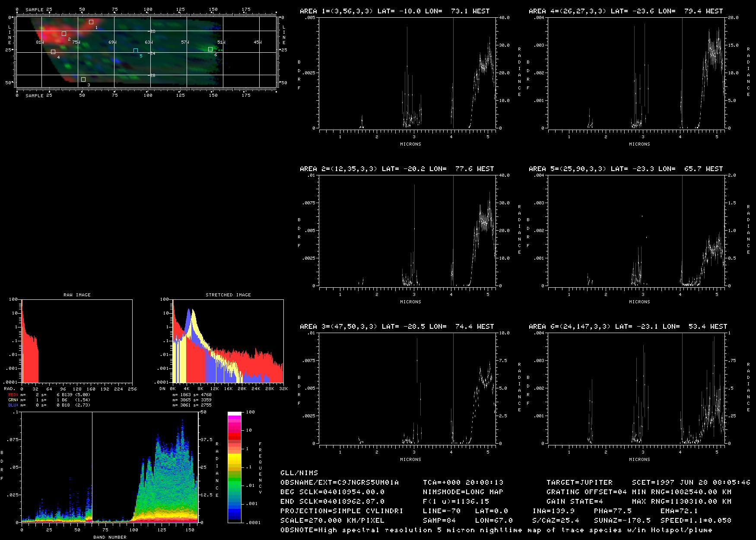This screenshot has height=540, width=756.
Task: Click the AREA 1 spectrum plot
Action: (x=407, y=73)
